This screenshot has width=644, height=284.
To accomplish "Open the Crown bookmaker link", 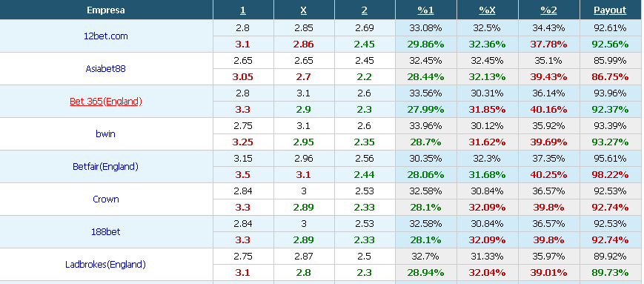I will click(x=106, y=199).
